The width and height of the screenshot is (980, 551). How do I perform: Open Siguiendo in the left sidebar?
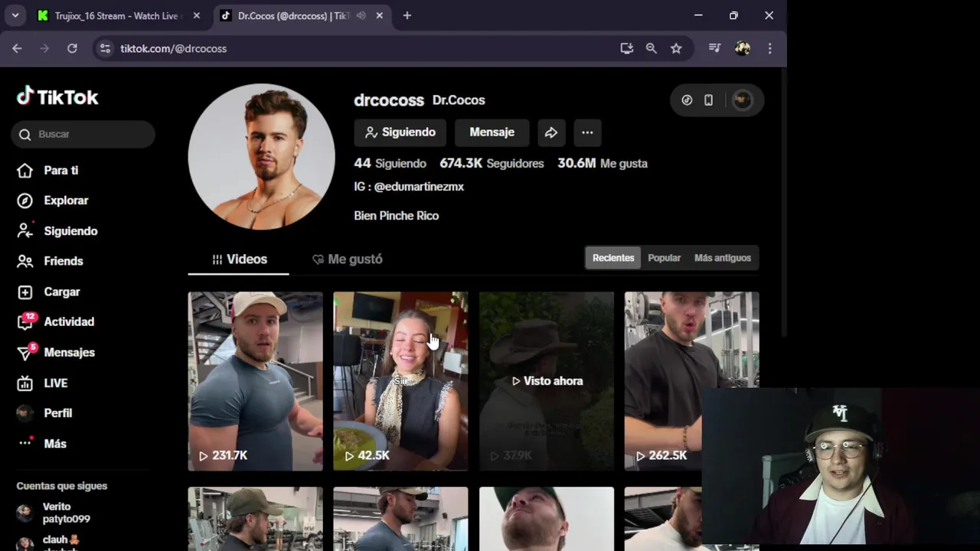coord(57,230)
